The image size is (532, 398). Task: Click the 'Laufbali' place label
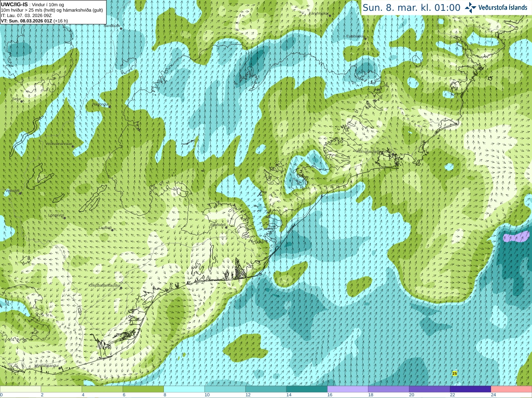[x=105, y=228]
